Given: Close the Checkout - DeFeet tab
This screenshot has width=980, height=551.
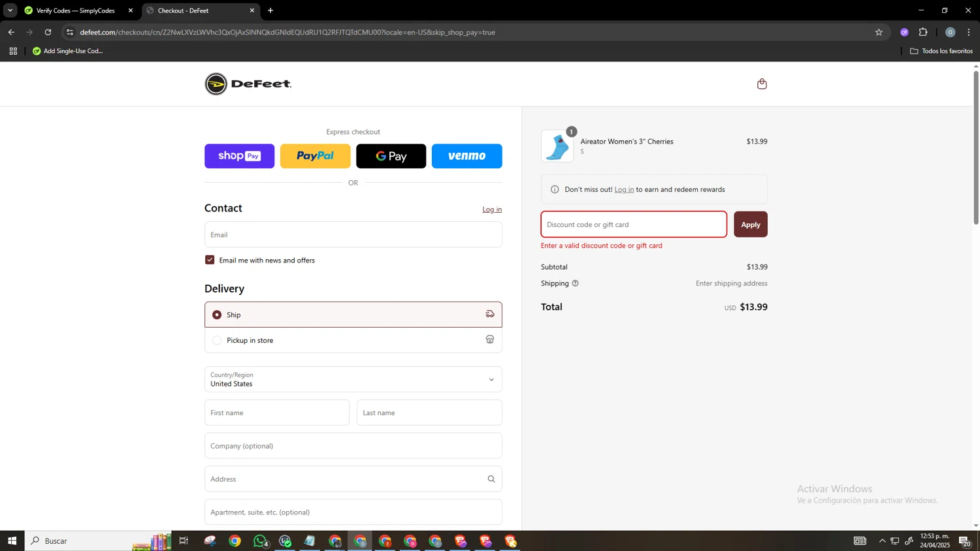Looking at the screenshot, I should point(252,10).
